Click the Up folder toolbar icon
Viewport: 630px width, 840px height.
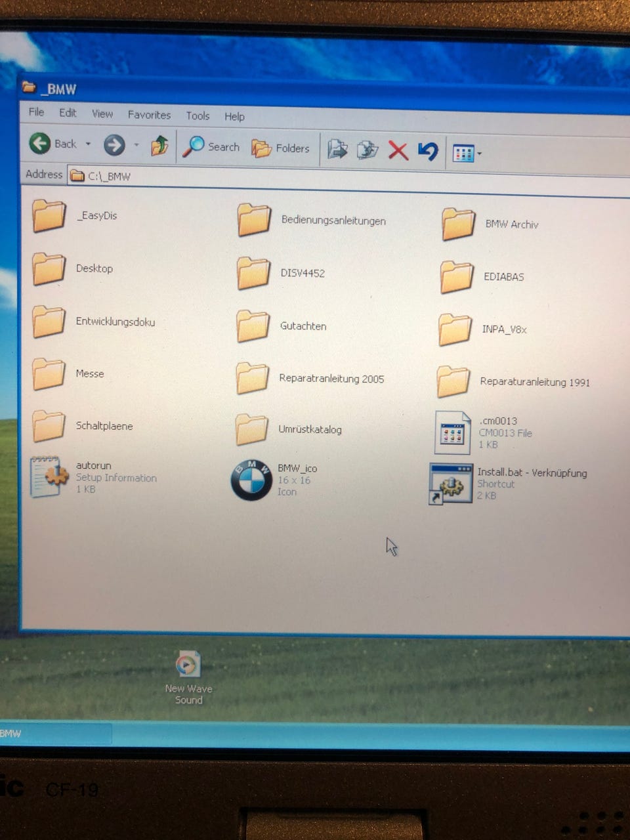click(x=159, y=146)
